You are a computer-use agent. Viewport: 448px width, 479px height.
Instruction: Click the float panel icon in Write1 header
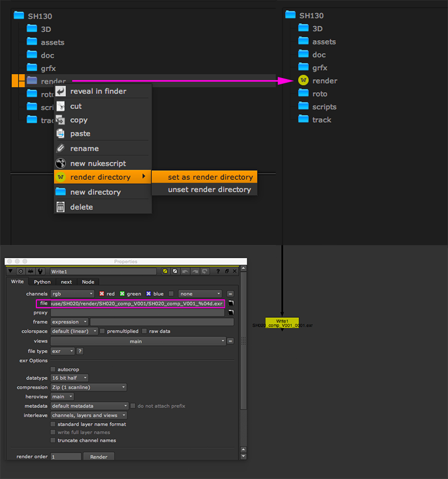(227, 271)
